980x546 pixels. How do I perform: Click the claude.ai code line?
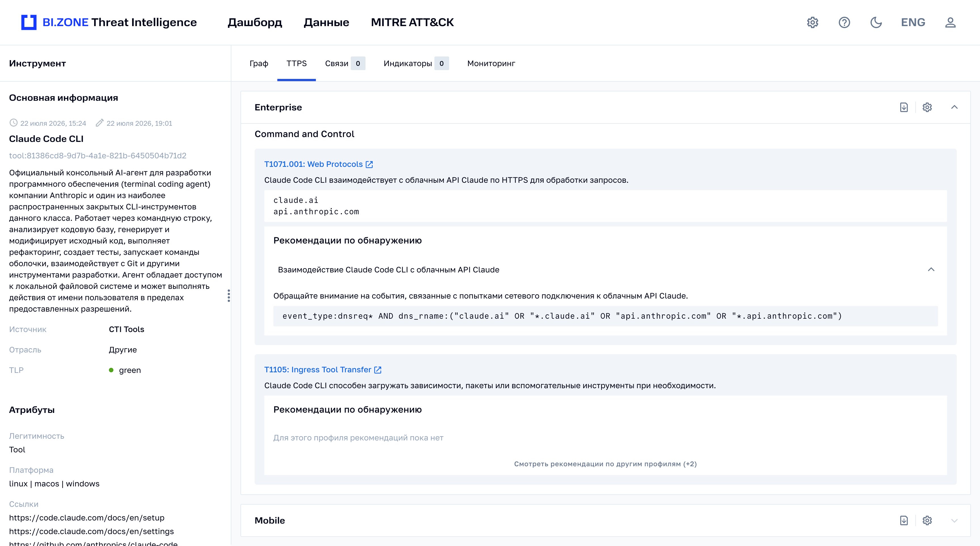tap(295, 200)
